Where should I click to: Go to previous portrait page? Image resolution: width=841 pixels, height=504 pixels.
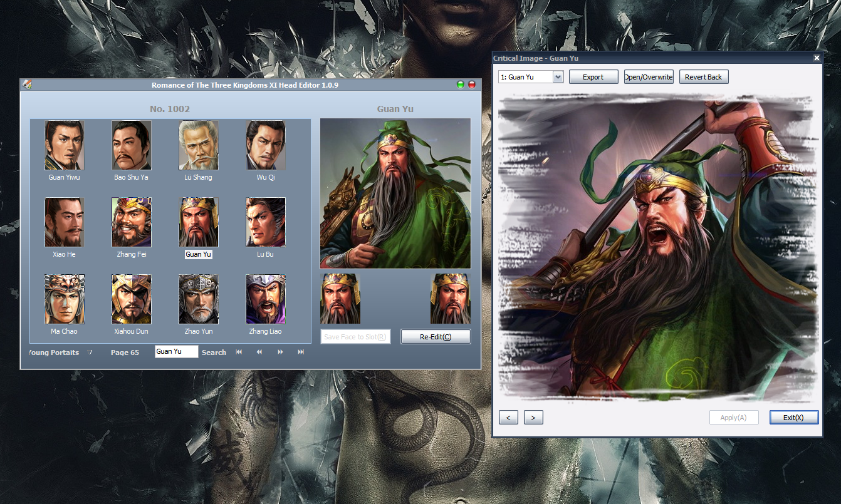tap(259, 352)
